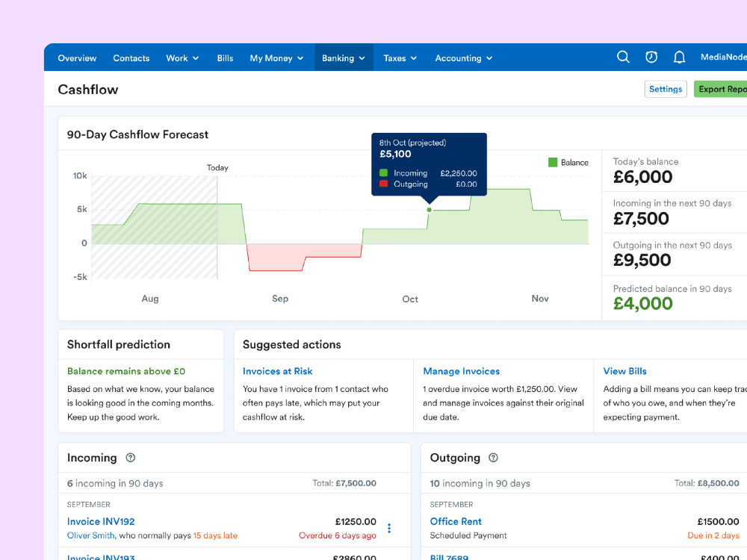Open the My Money dropdown
Viewport: 747px width, 560px height.
point(276,57)
